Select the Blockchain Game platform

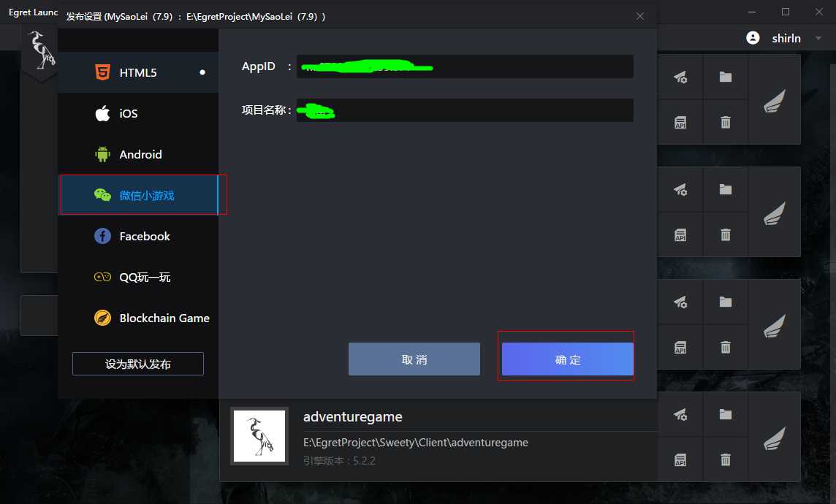(138, 318)
